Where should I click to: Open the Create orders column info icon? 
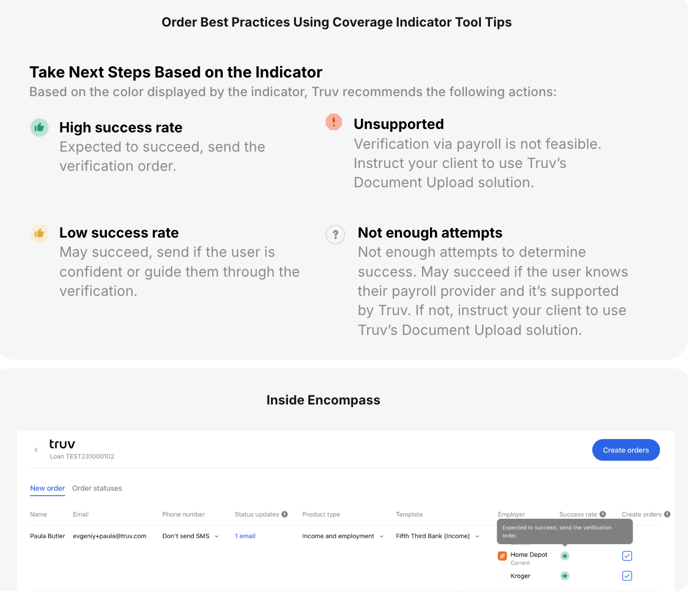[x=667, y=514]
